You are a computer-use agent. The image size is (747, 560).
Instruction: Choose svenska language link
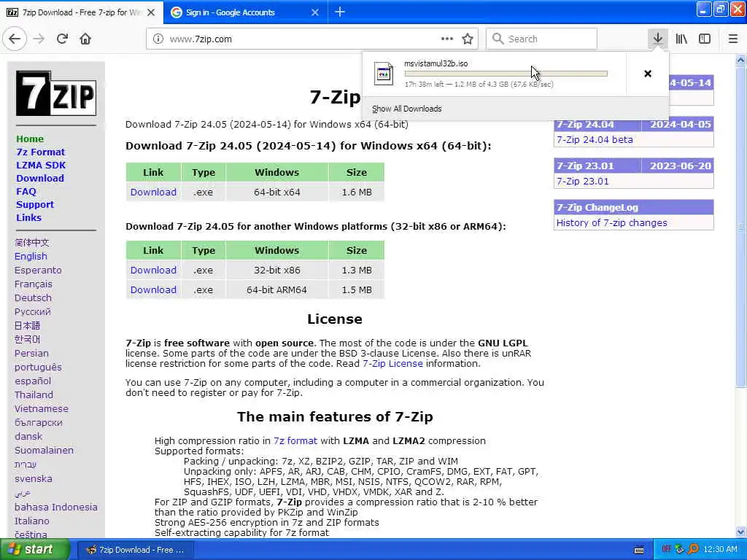click(x=34, y=478)
